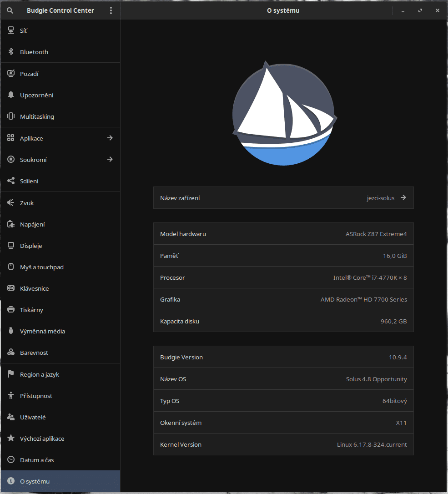Click the Upozornění bell icon
Image resolution: width=448 pixels, height=494 pixels.
(x=11, y=95)
